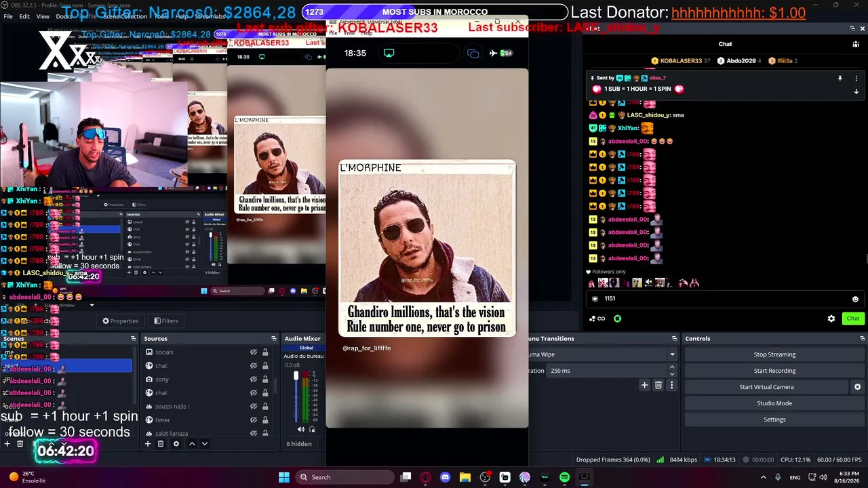The width and height of the screenshot is (868, 488).
Task: Open Discord from the taskbar
Action: tap(445, 477)
